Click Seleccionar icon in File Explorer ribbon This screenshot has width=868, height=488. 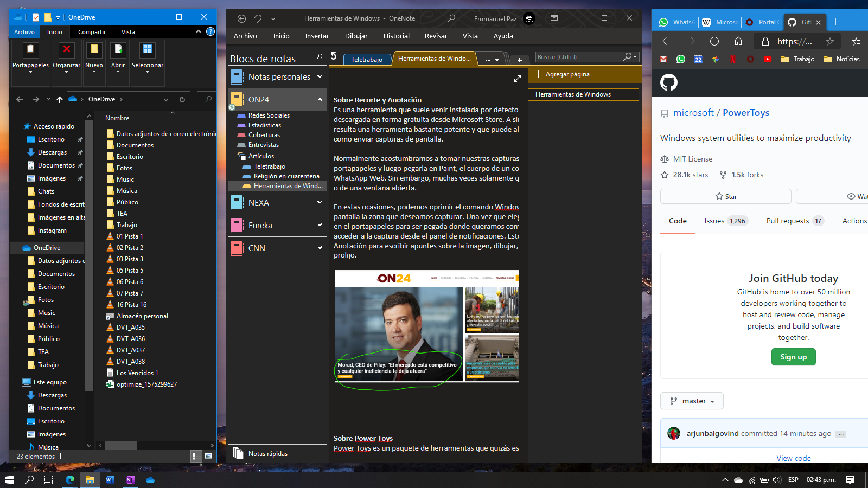tap(147, 50)
